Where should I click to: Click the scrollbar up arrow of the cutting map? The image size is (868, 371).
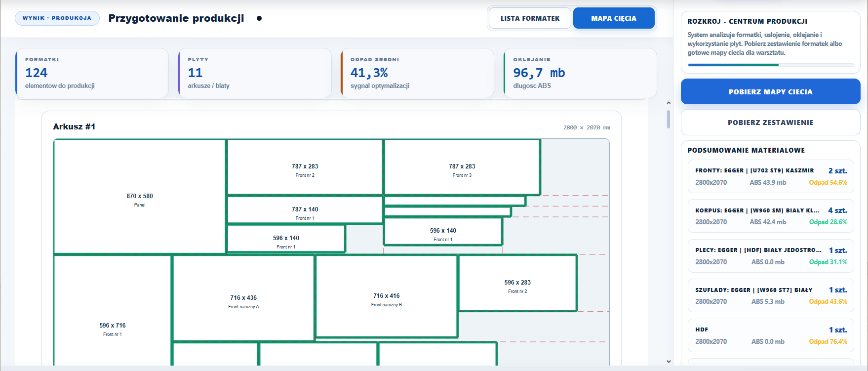(669, 103)
